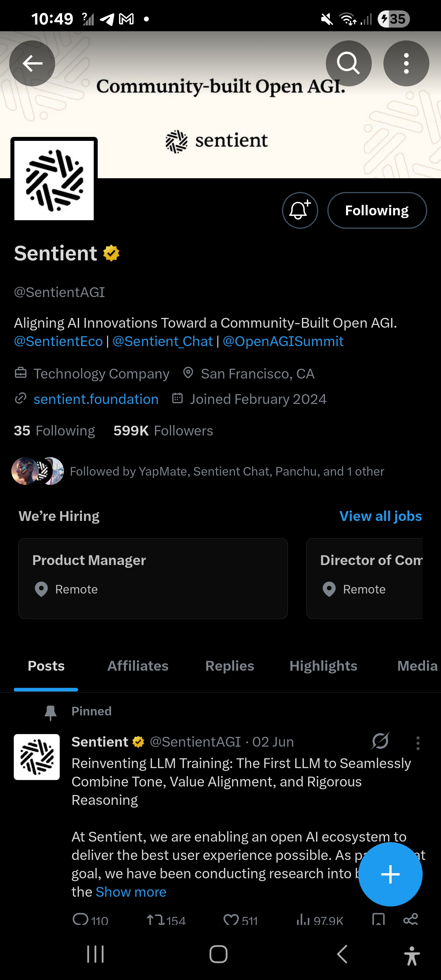Open Sentient profile avatar picture
441x980 pixels.
pyautogui.click(x=54, y=180)
